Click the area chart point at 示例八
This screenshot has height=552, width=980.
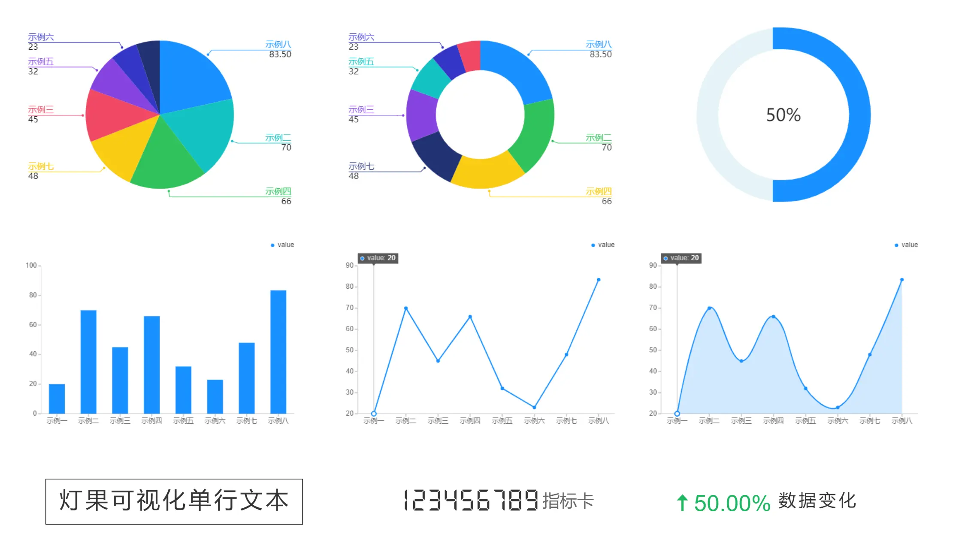902,280
